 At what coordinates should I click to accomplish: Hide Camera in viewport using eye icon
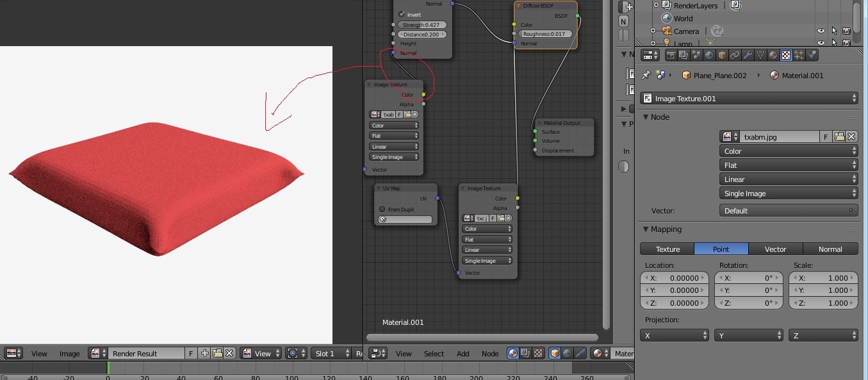point(821,31)
